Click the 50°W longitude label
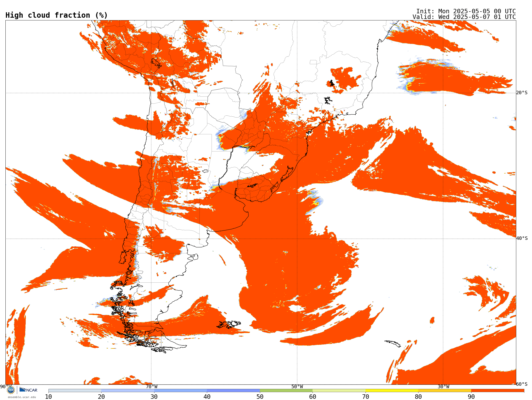Viewport: 532px width, 400px height. (297, 386)
